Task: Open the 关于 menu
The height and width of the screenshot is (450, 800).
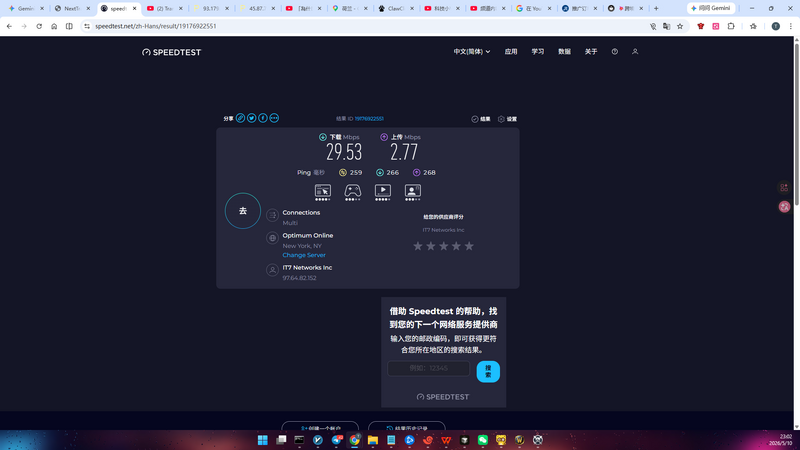Action: click(x=591, y=52)
